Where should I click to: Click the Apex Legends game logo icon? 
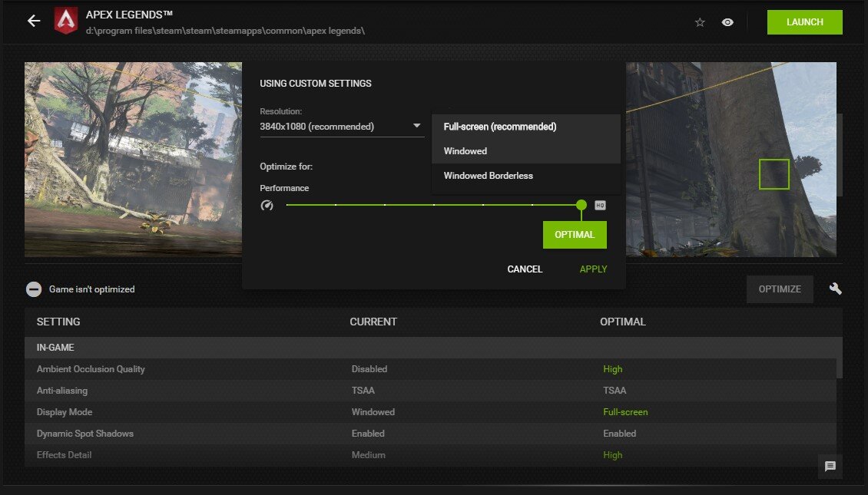pos(66,21)
